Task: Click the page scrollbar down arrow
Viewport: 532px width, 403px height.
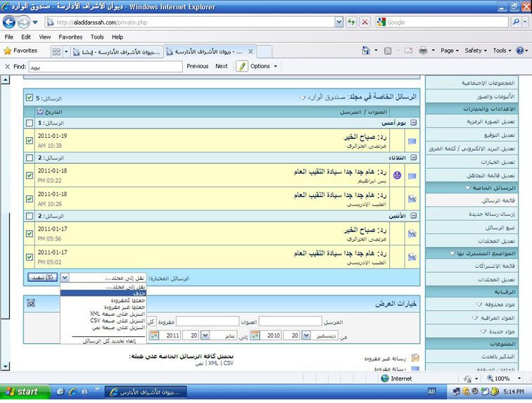Action: coord(5,366)
